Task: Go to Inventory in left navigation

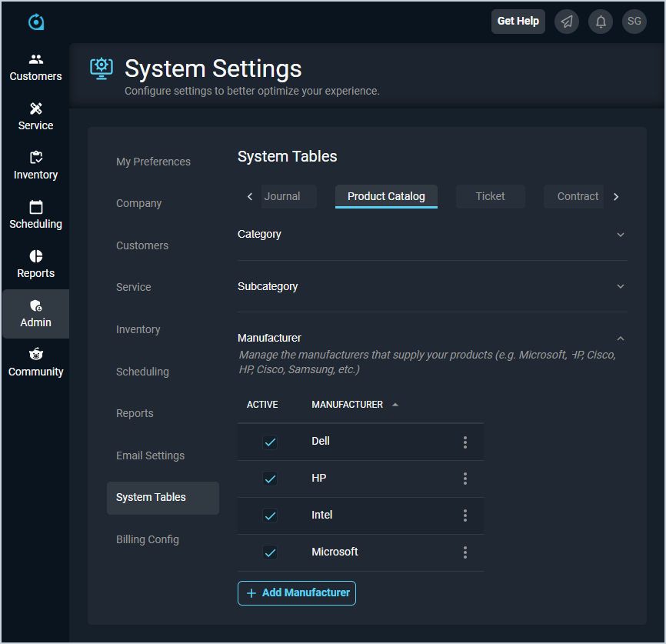Action: (x=35, y=165)
